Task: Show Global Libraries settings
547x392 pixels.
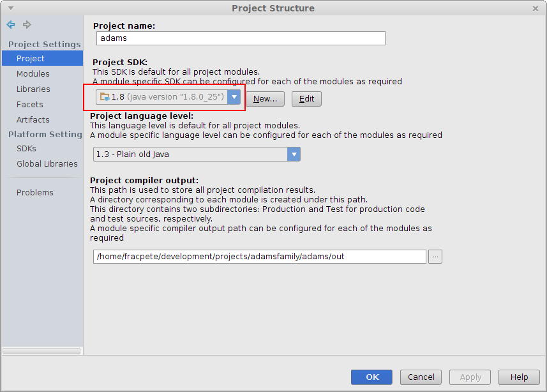Action: [x=47, y=164]
